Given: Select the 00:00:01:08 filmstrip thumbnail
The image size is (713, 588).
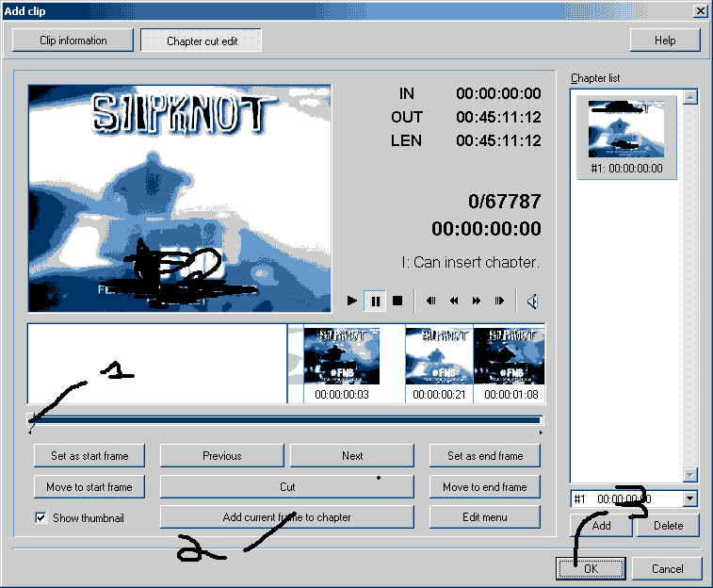Looking at the screenshot, I should 510,364.
